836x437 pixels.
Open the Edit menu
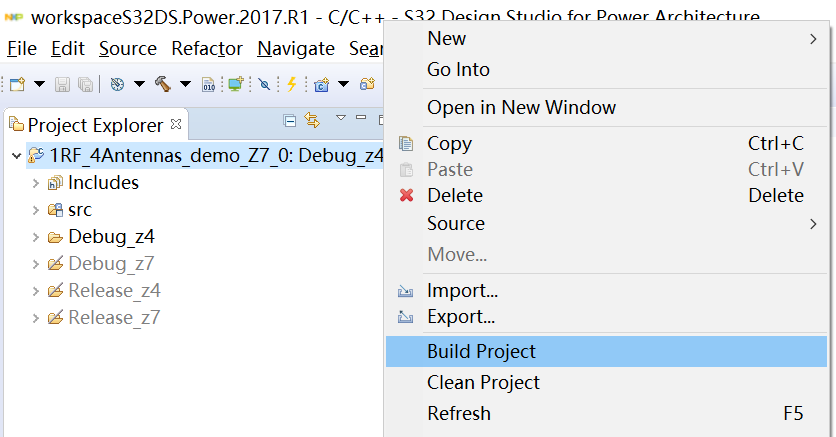[68, 48]
